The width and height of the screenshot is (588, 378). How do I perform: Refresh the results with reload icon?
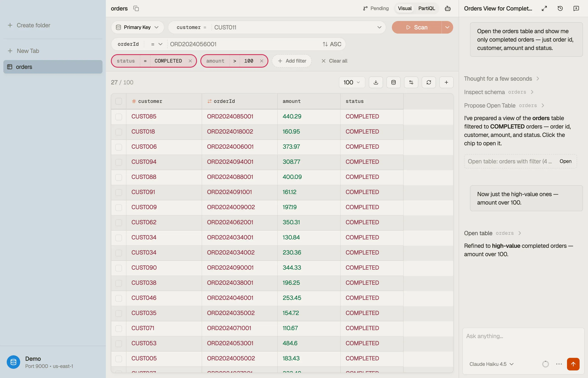coord(429,82)
